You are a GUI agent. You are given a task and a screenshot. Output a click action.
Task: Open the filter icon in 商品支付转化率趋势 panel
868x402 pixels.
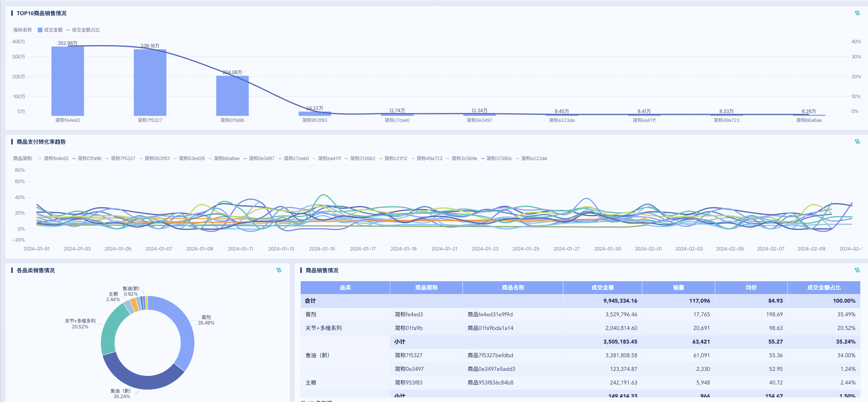857,142
